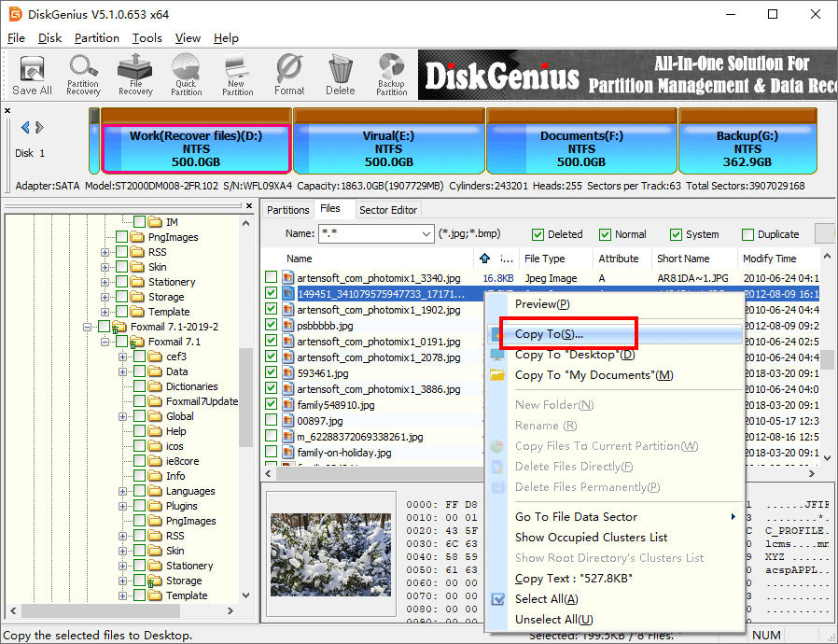This screenshot has width=838, height=644.
Task: Open the Tools menu
Action: [147, 38]
